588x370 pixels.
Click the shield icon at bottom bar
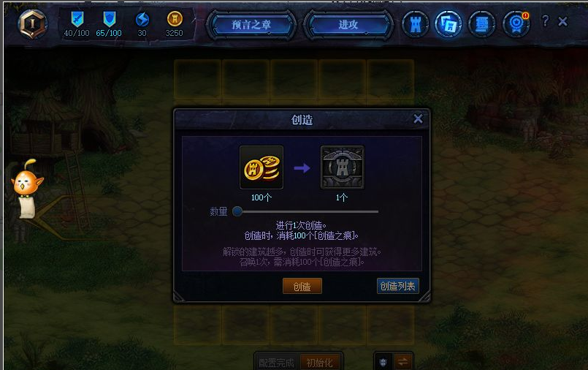click(383, 362)
